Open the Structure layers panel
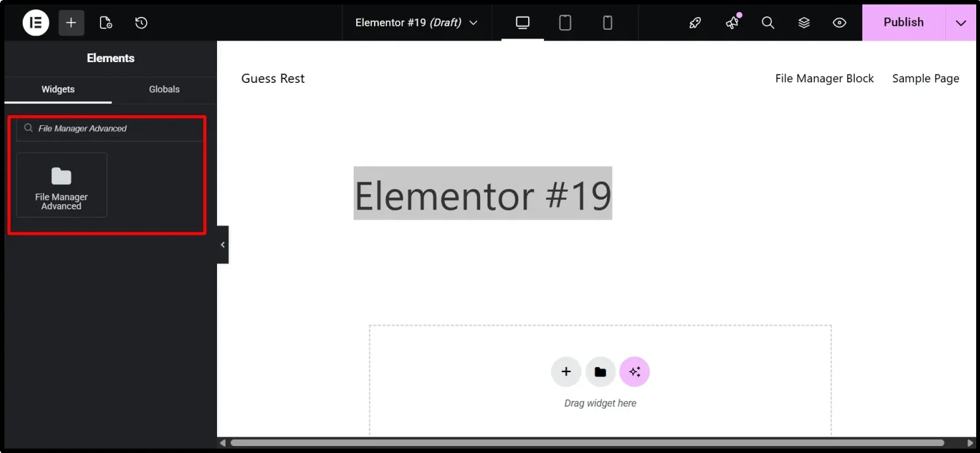This screenshot has height=453, width=980. [x=803, y=22]
